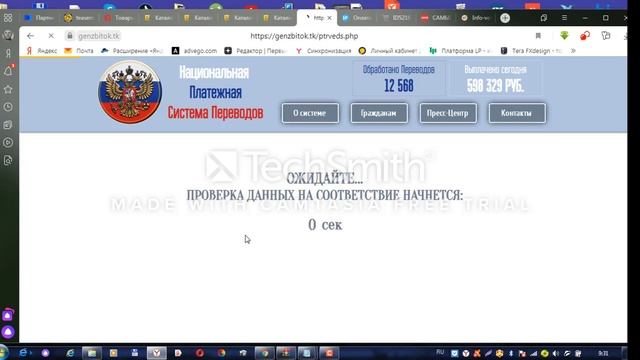Viewport: 640px width, 360px height.
Task: Click the Пресс-Центр button
Action: tap(448, 113)
